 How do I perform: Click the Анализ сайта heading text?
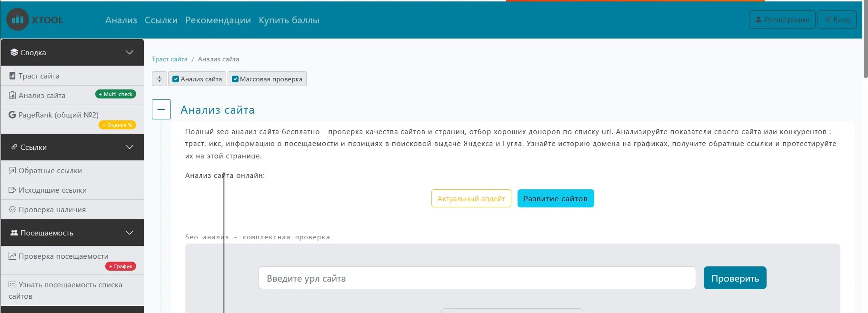218,110
